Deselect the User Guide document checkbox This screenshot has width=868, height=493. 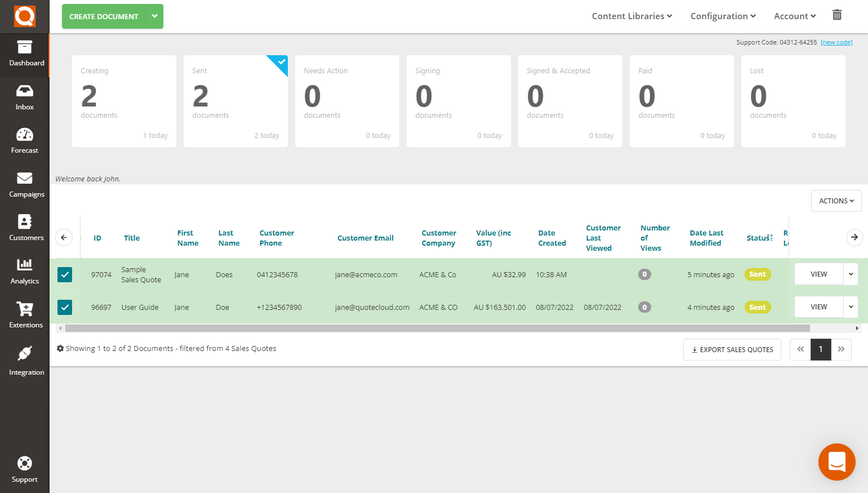[x=64, y=307]
